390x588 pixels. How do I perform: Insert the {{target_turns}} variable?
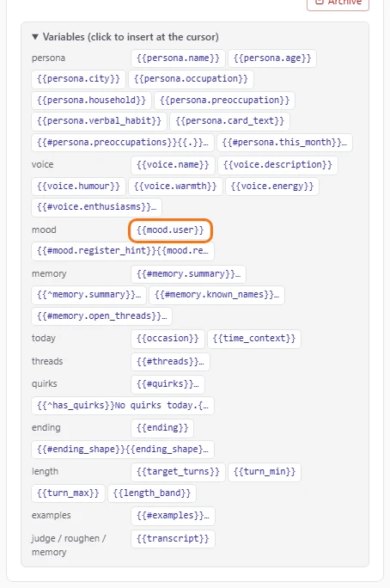click(178, 472)
